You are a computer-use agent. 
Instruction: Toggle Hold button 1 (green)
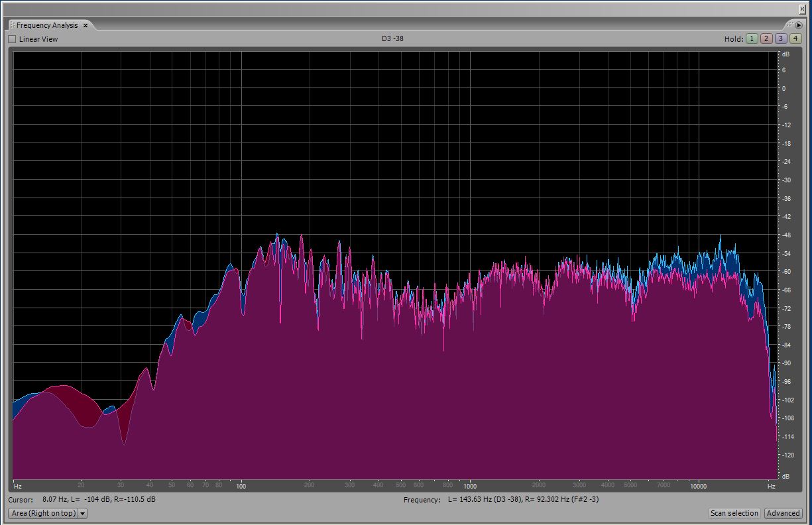pos(752,38)
